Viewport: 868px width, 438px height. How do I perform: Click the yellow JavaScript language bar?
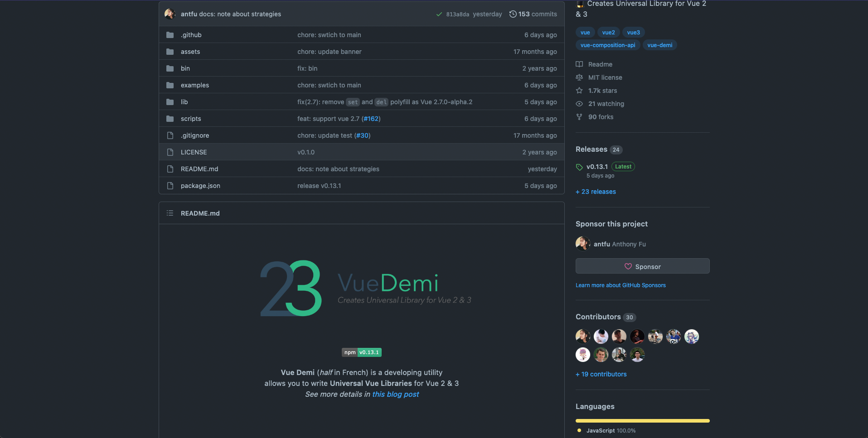click(x=642, y=421)
